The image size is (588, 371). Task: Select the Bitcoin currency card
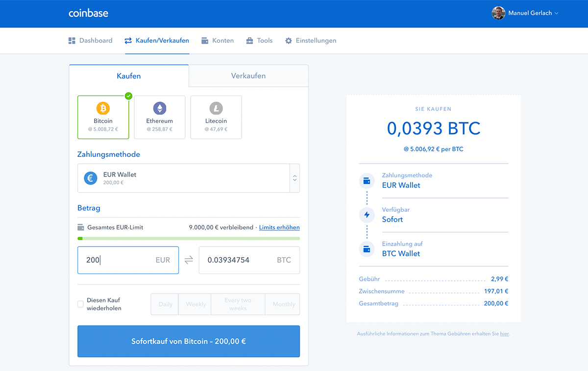click(x=103, y=117)
